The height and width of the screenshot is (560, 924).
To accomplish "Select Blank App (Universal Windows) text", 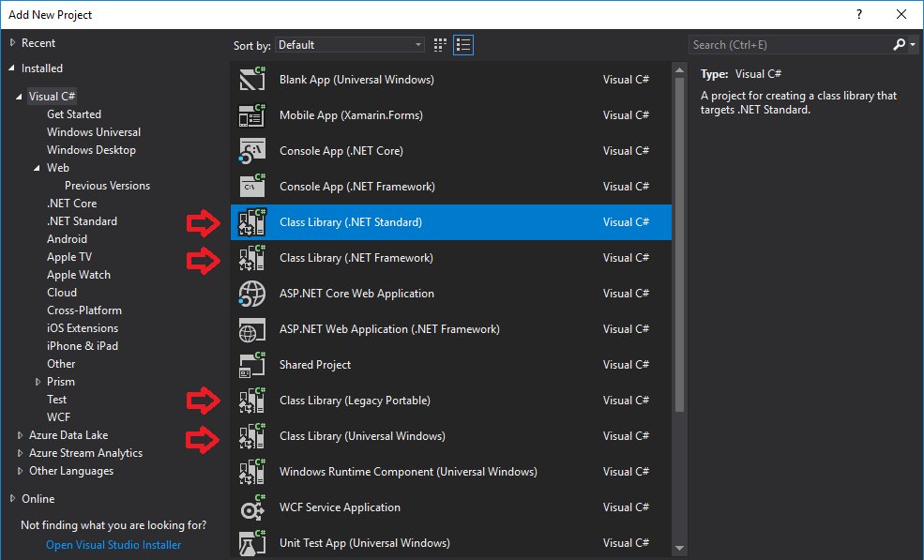I will [356, 80].
